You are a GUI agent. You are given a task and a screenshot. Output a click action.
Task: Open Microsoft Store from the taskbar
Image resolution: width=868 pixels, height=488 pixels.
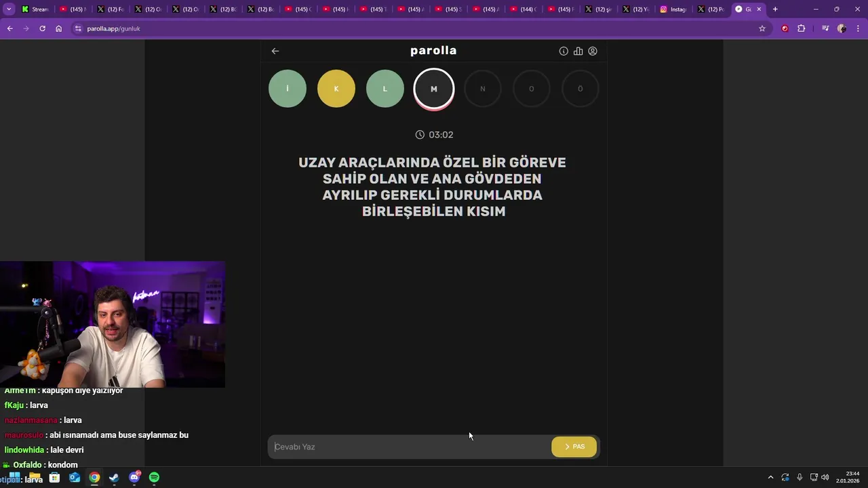click(55, 477)
